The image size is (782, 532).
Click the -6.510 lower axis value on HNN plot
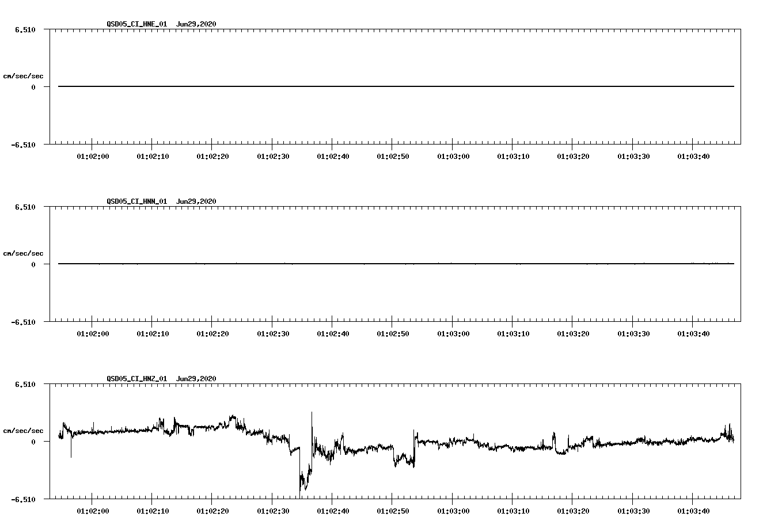pyautogui.click(x=23, y=322)
